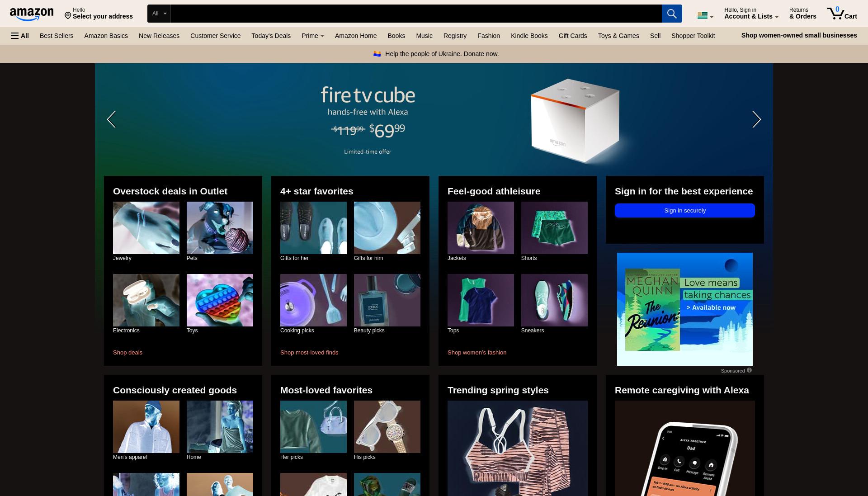The width and height of the screenshot is (868, 496).
Task: Open the Pets outlet thumbnail
Action: pos(220,228)
